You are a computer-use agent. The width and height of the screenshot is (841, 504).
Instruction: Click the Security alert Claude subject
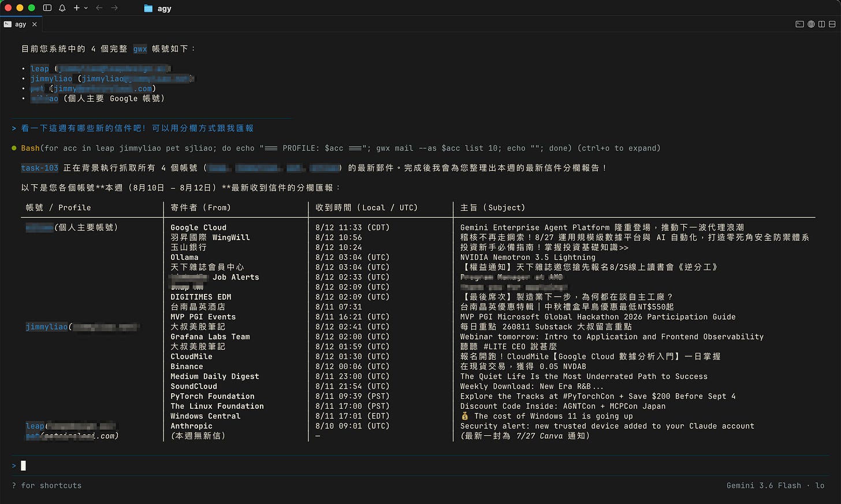coord(607,426)
